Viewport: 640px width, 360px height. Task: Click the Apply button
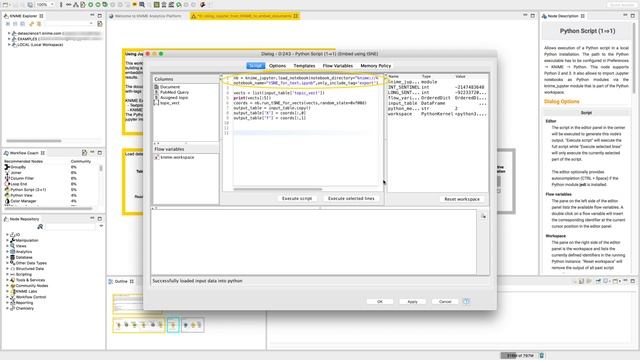(412, 302)
